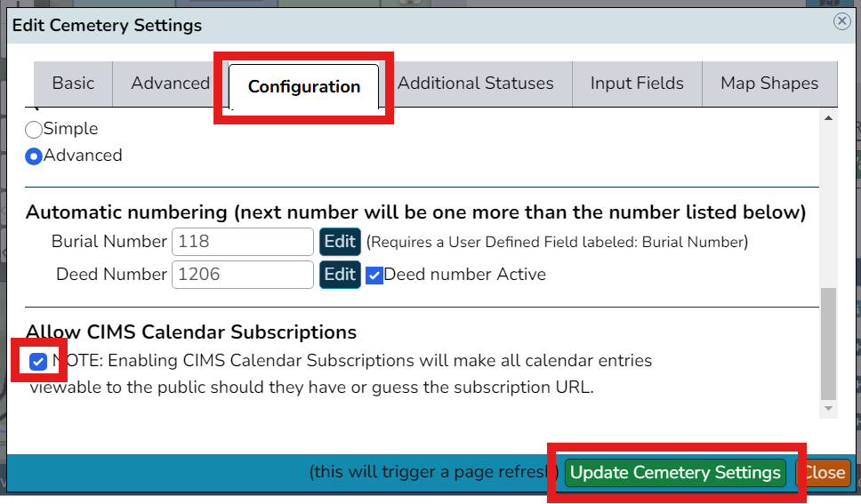The width and height of the screenshot is (861, 504).
Task: Go to Additional Statuses tab
Action: coord(476,84)
